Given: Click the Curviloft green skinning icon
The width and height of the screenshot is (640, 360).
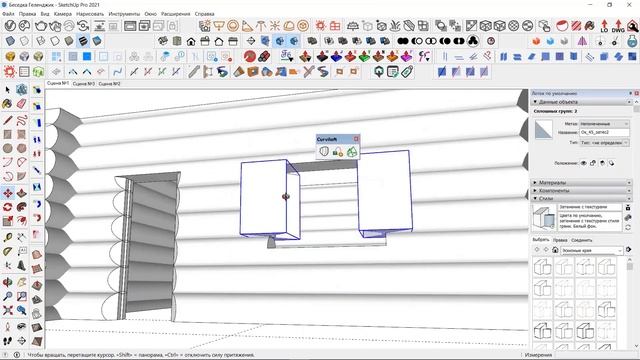Looking at the screenshot, I should (351, 151).
